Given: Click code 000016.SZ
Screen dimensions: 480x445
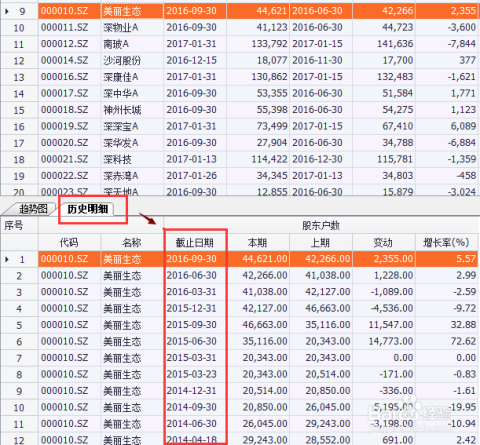Looking at the screenshot, I should tap(65, 77).
